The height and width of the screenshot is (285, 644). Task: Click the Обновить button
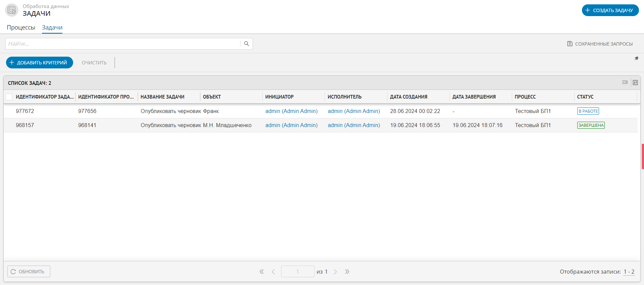(29, 272)
